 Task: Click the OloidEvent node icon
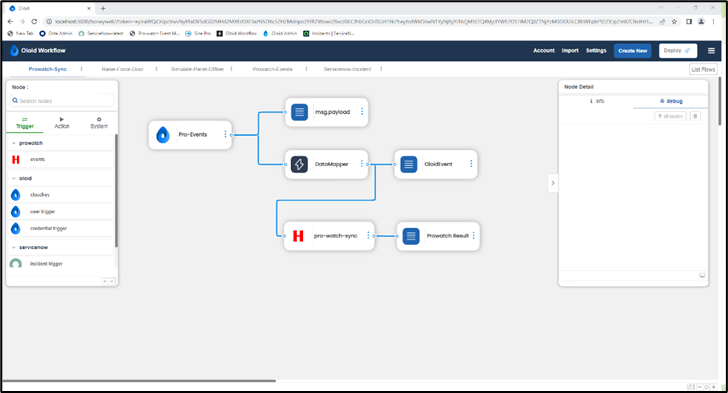click(x=409, y=164)
